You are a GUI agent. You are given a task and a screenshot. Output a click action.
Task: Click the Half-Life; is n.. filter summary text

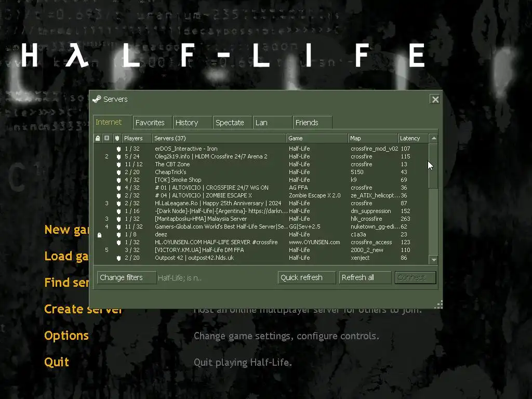tap(179, 278)
